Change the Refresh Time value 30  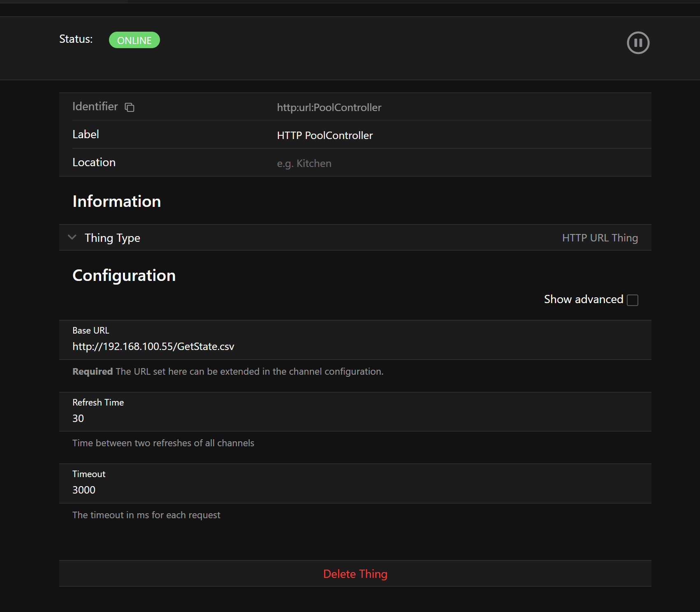coord(355,418)
